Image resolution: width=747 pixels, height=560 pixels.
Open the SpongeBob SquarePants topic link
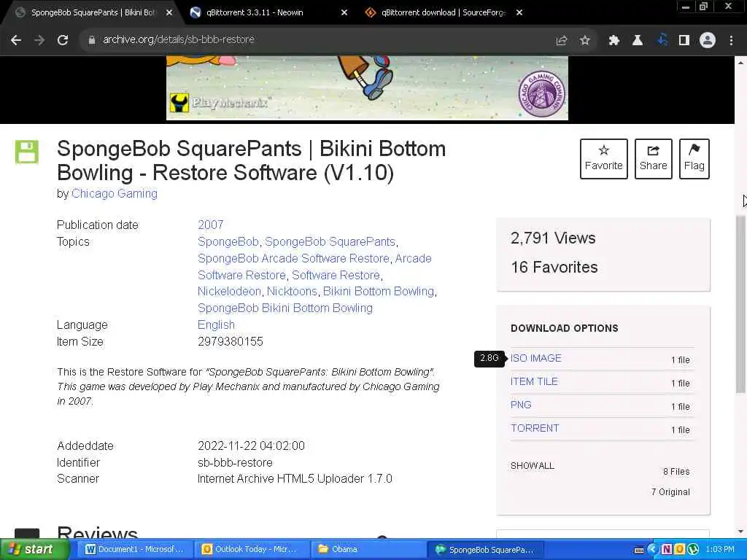[330, 241]
